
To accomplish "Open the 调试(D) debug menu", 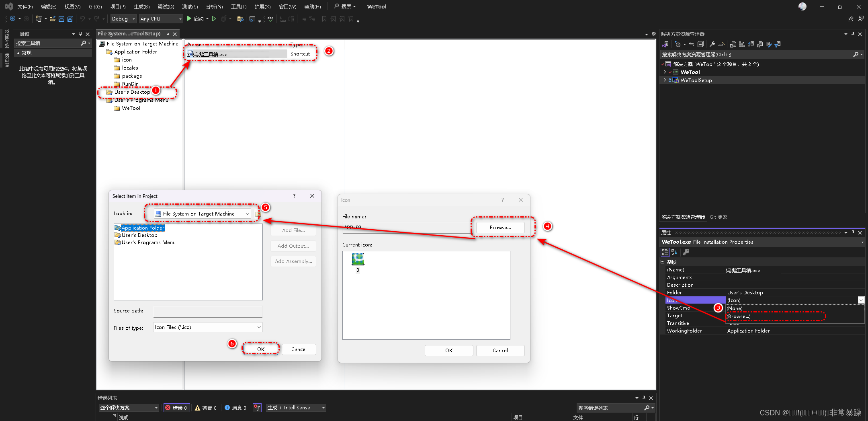I will coord(166,6).
